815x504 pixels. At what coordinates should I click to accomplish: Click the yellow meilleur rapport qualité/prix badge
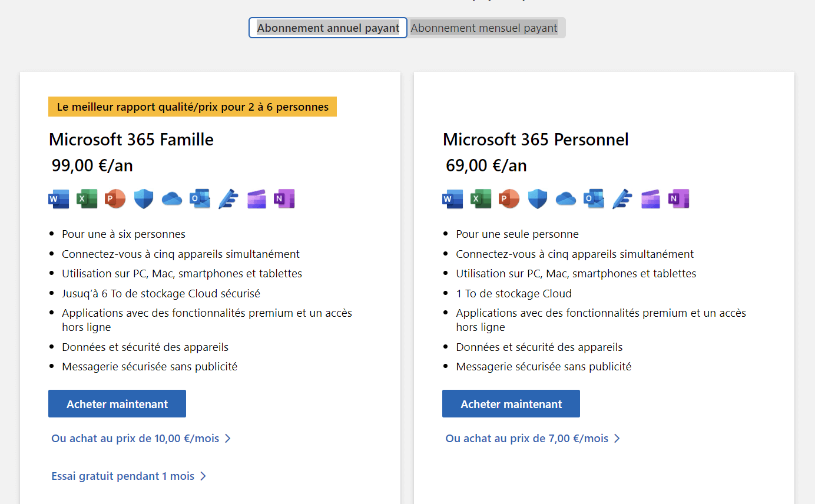pyautogui.click(x=193, y=107)
